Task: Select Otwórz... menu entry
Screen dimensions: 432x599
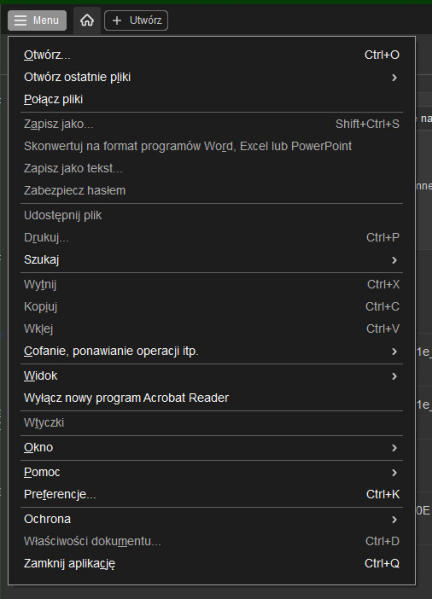Action: coord(212,55)
